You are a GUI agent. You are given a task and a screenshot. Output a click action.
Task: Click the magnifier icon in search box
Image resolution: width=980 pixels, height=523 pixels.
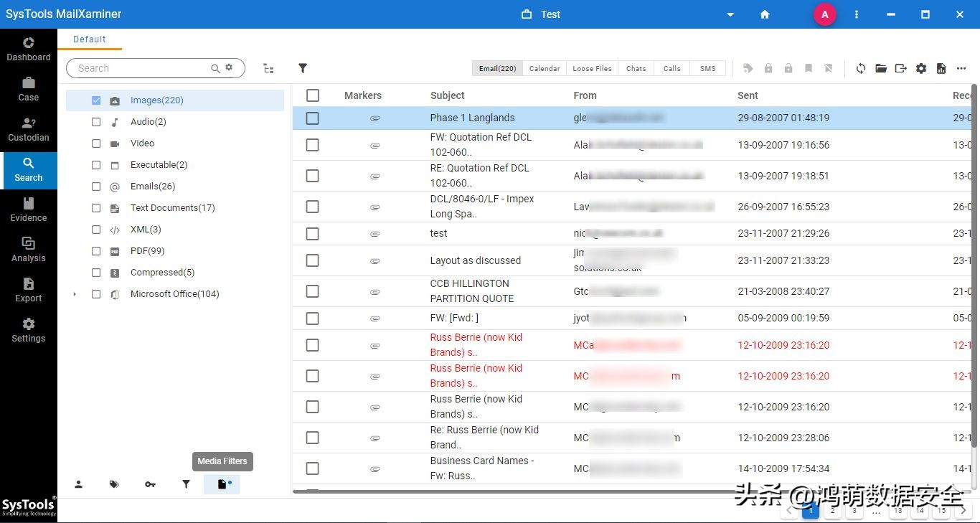pos(215,68)
